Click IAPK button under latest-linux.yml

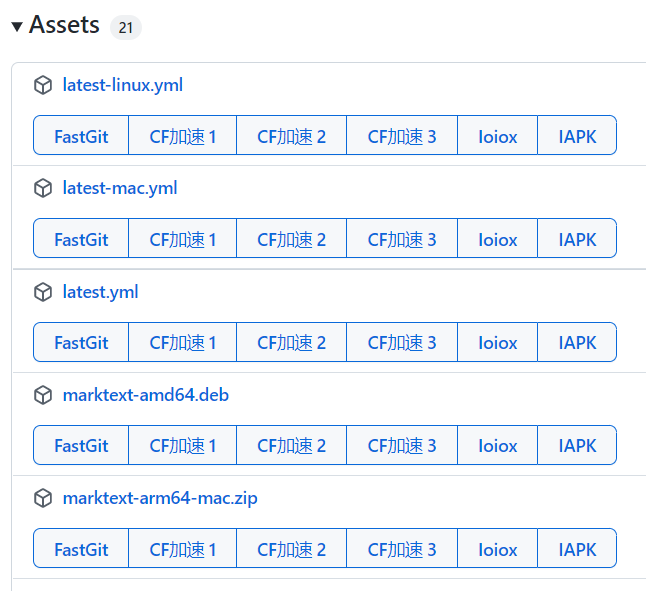(x=577, y=136)
